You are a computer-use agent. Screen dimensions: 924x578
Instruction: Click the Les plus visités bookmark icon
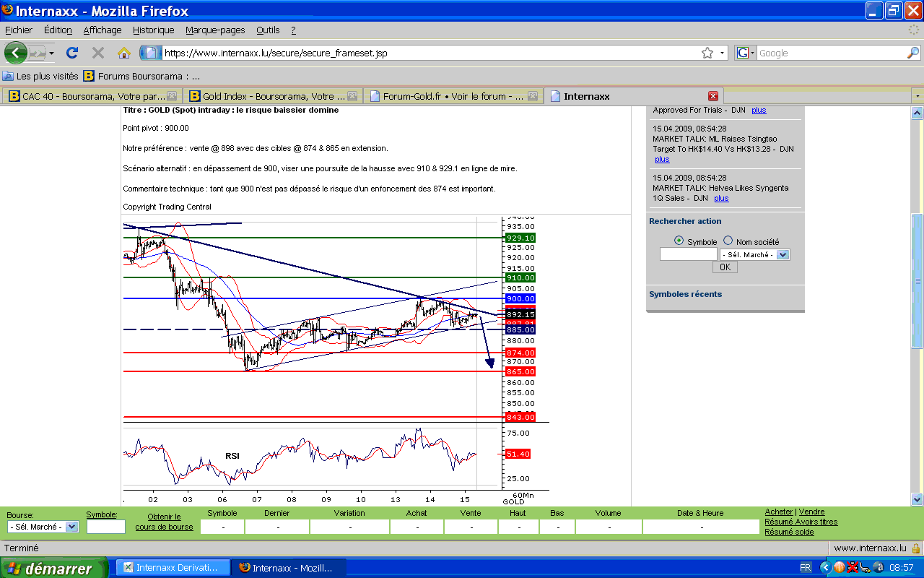click(8, 76)
